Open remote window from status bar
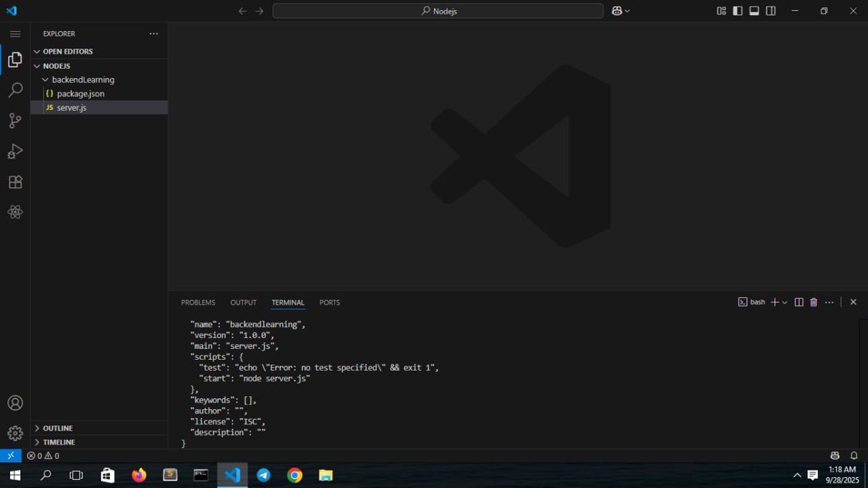This screenshot has height=488, width=868. tap(11, 455)
